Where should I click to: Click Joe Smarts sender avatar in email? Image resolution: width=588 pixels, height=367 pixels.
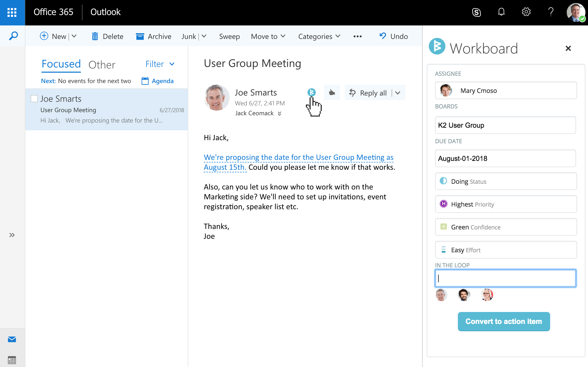coord(217,98)
